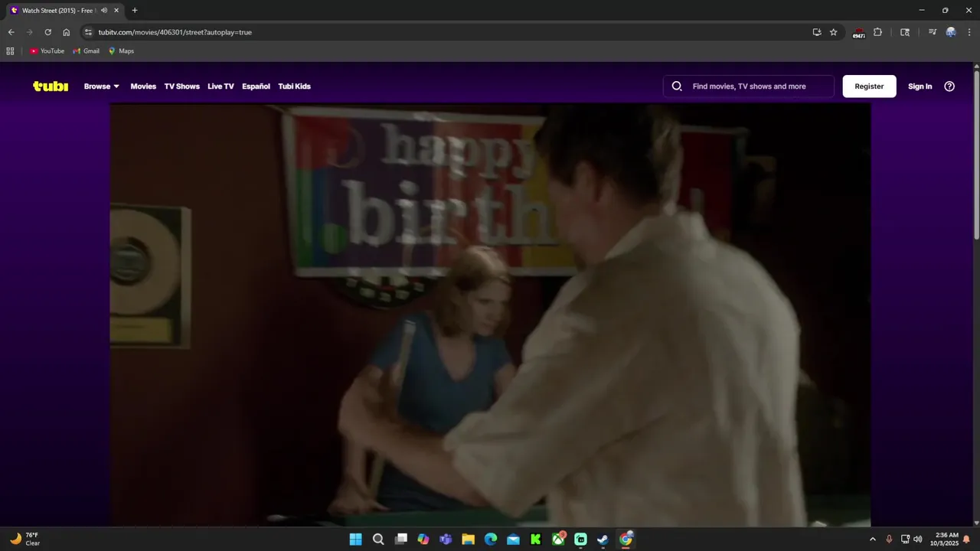This screenshot has width=980, height=551.
Task: Open a new browser tab
Action: [x=135, y=11]
